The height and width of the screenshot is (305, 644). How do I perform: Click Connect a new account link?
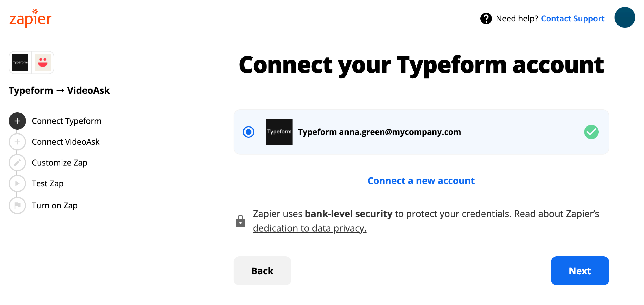421,181
